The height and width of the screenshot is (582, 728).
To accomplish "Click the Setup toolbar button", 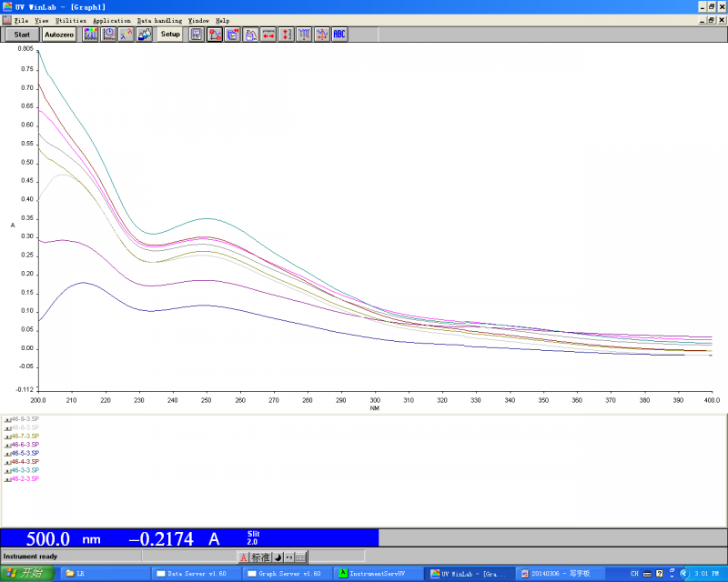I will coord(170,35).
